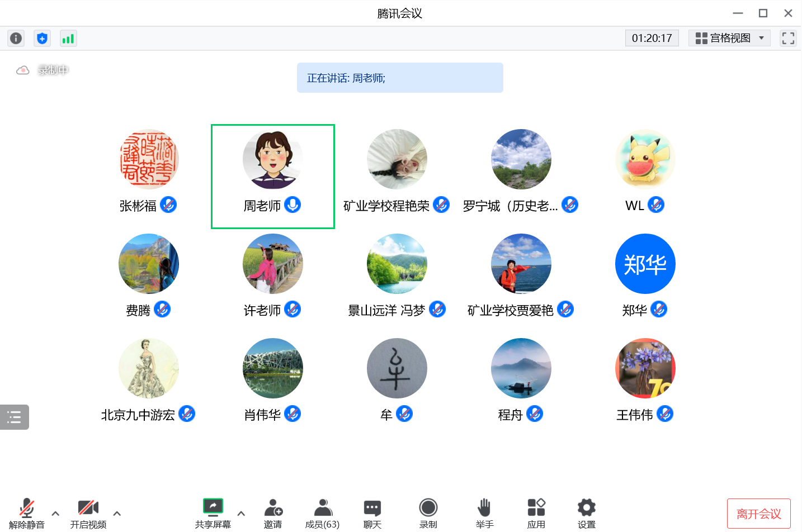The height and width of the screenshot is (532, 802).
Task: Click the cloud recording icon
Action: coord(23,70)
